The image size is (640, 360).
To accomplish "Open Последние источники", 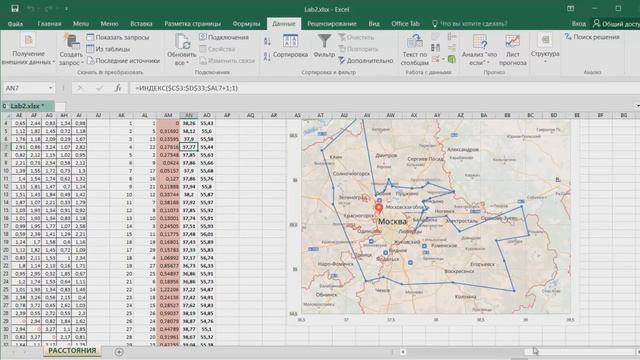I will 123,61.
